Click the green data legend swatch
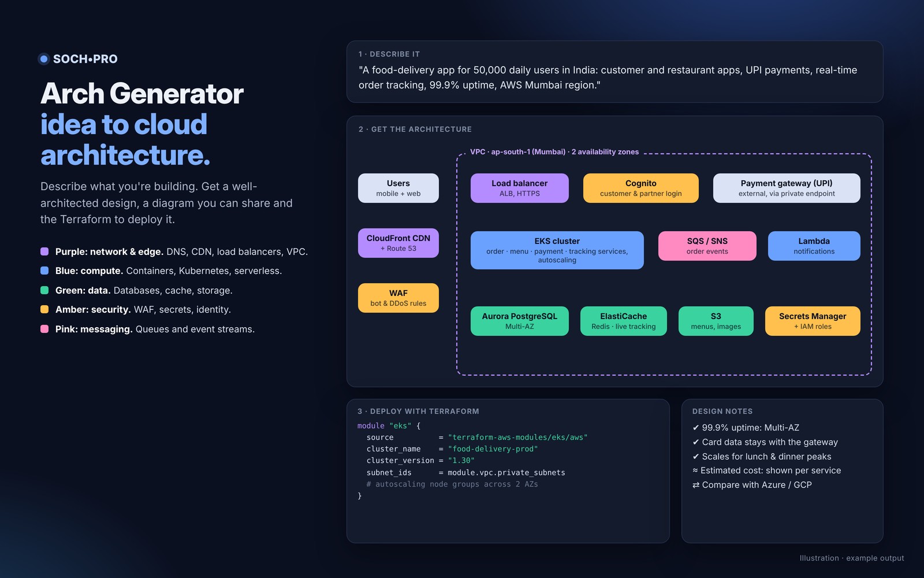Viewport: 924px width, 578px height. coord(44,290)
